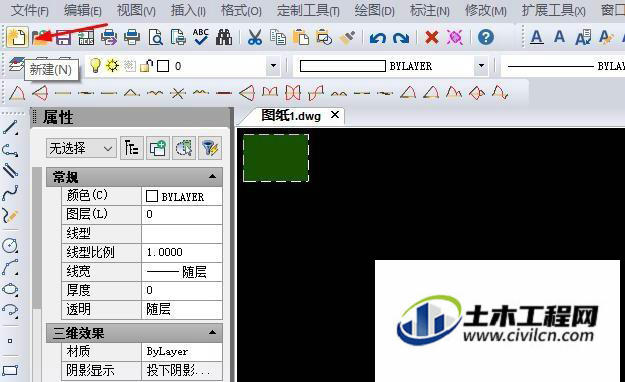The width and height of the screenshot is (625, 382).
Task: Toggle layer on/off light bulb
Action: [x=95, y=65]
